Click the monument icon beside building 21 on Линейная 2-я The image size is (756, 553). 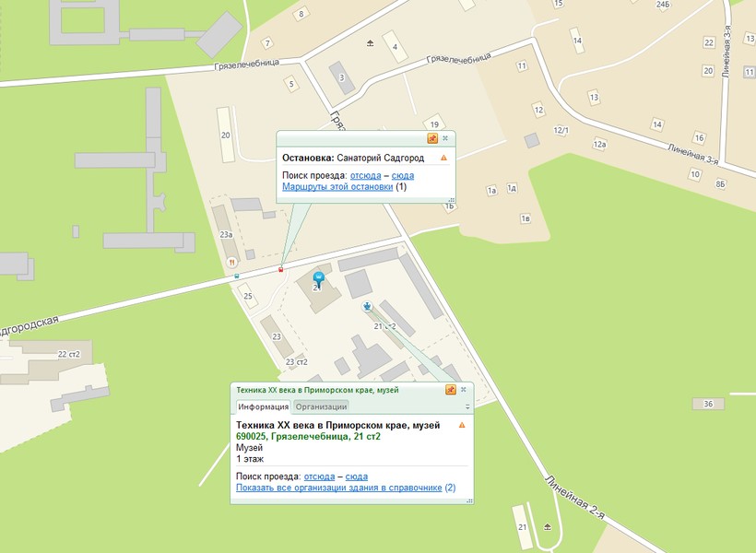pos(548,526)
